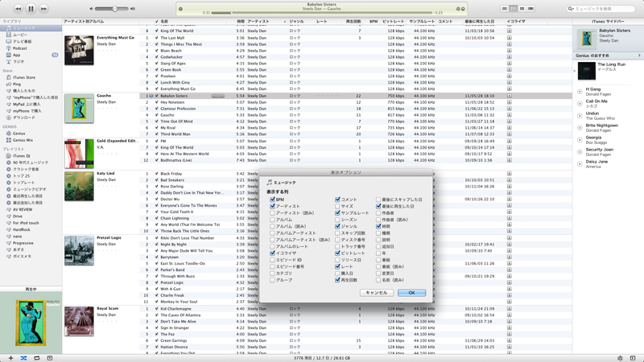Check the 年 column checkbox

coord(378,253)
